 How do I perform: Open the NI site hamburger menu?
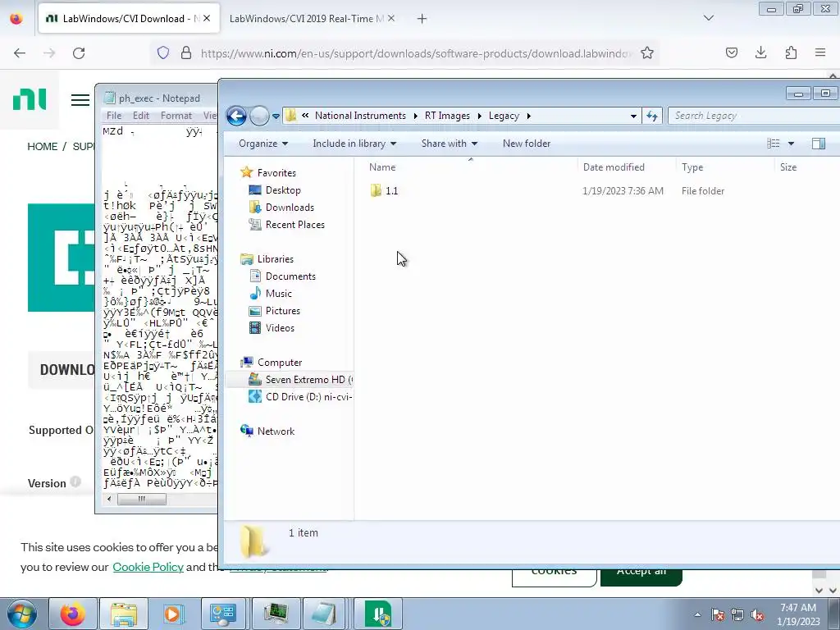pos(80,100)
